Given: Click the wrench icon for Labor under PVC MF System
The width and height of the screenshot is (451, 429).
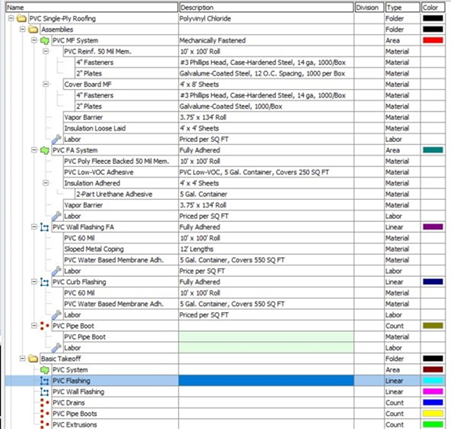Looking at the screenshot, I should pyautogui.click(x=56, y=139).
